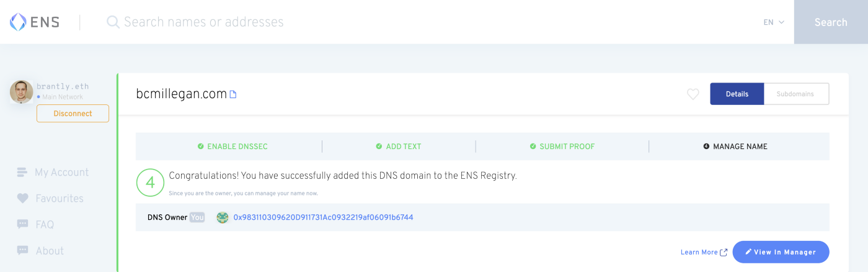Click the ENS logo icon
This screenshot has width=868, height=272.
(x=18, y=22)
